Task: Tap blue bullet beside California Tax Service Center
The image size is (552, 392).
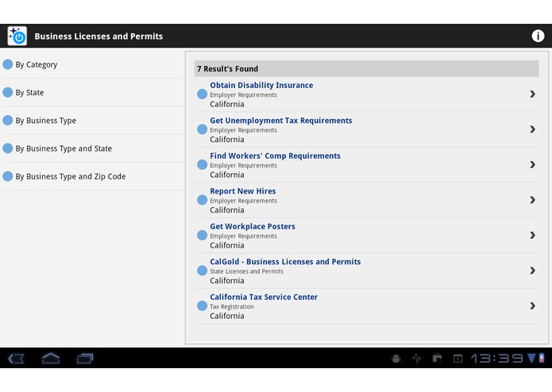Action: coord(202,306)
